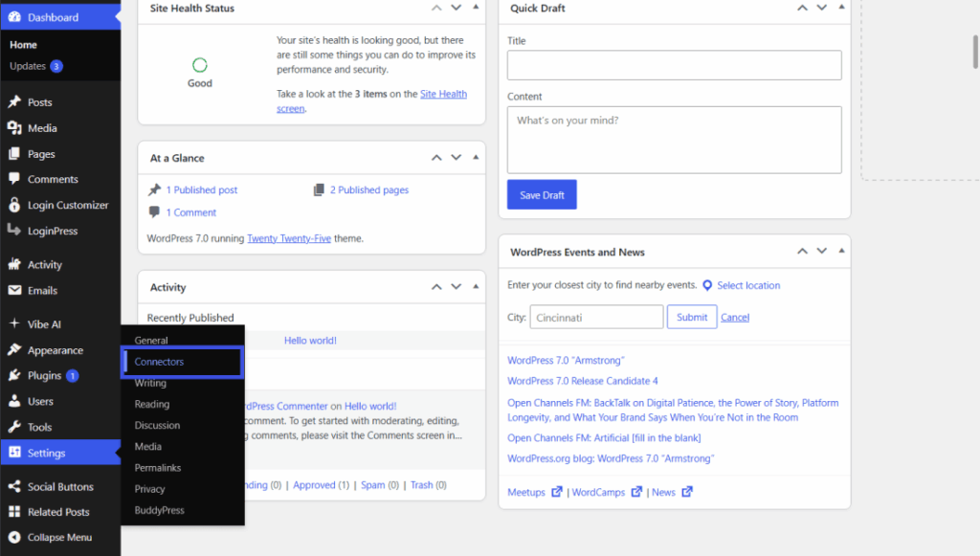Collapse the At a Glance panel
Viewport: 980px width, 556px height.
[x=476, y=157]
